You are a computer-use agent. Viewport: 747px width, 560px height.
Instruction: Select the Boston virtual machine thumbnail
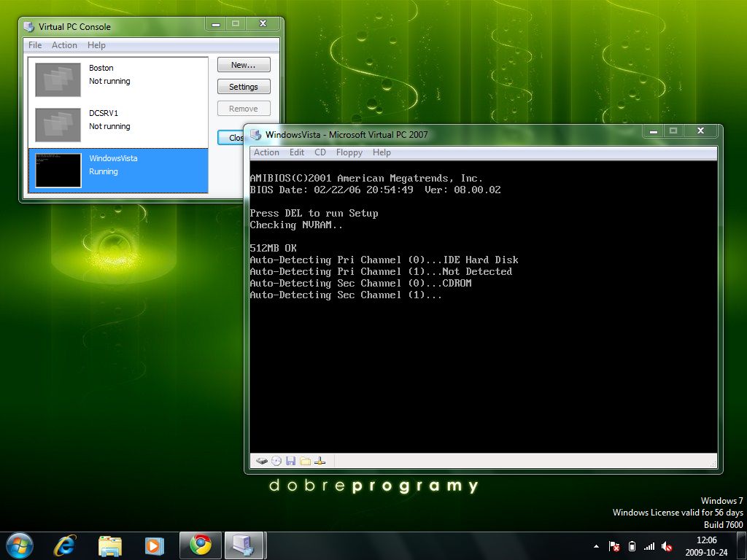tap(58, 80)
